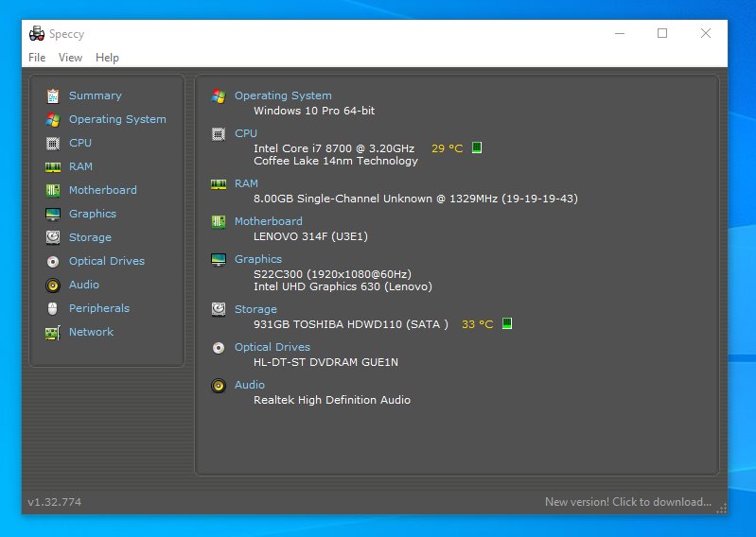Click the RAM heading link in summary

(246, 183)
